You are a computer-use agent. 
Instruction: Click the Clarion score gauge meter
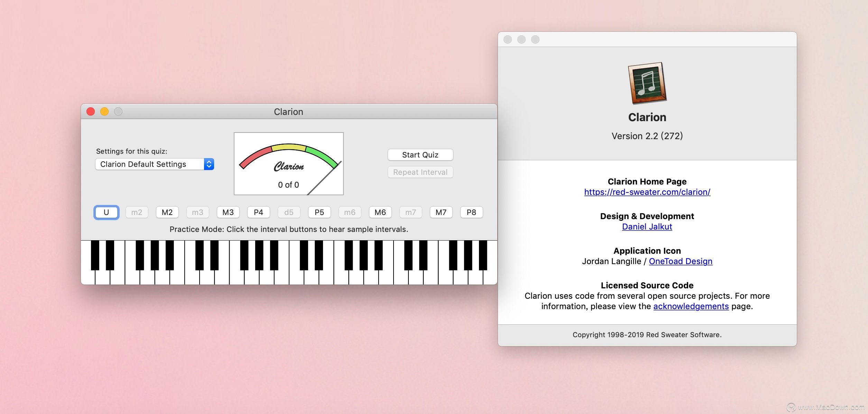pos(289,164)
